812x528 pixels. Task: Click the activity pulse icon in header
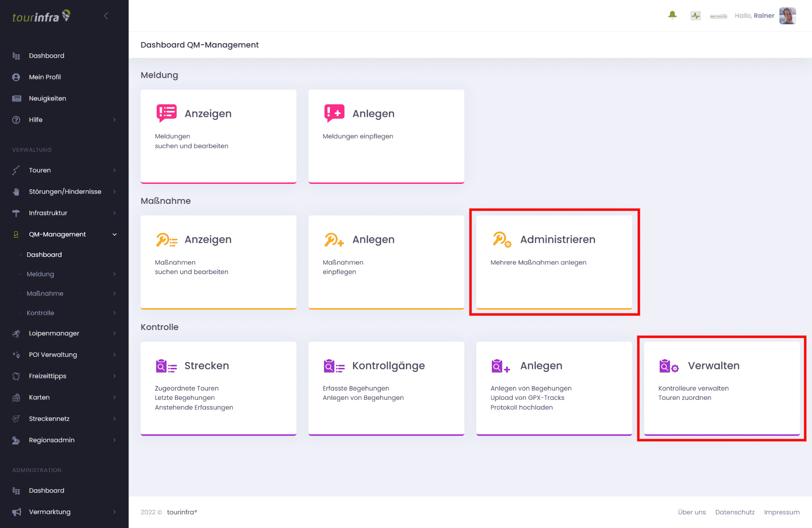coord(696,16)
